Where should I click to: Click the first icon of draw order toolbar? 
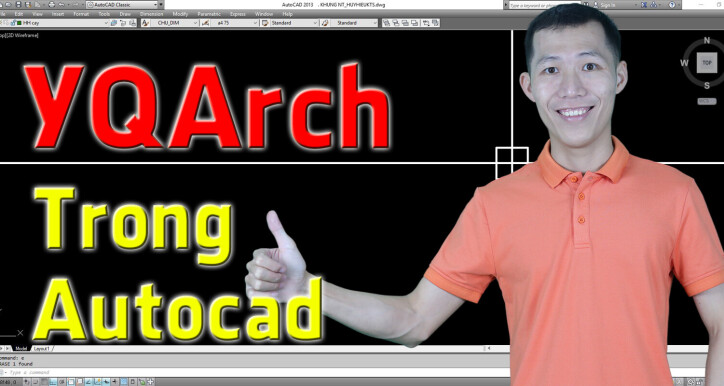click(x=386, y=23)
